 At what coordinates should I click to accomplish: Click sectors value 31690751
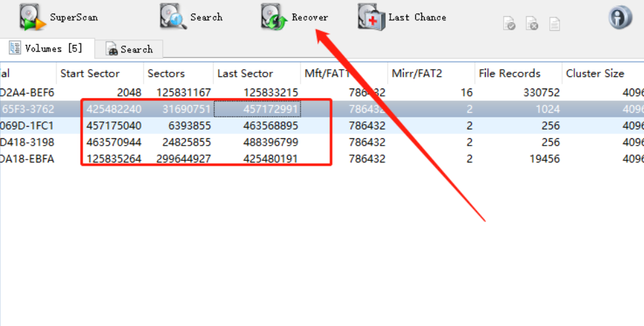(186, 109)
